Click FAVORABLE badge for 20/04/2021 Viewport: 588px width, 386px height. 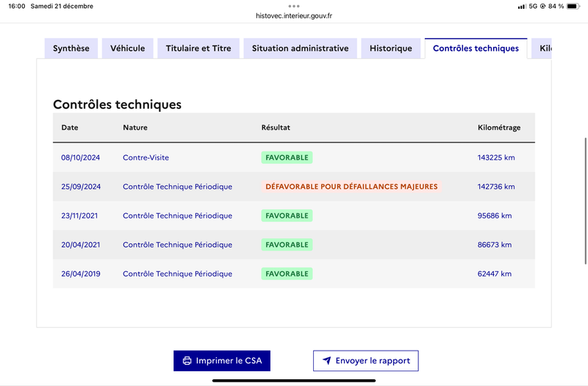click(x=287, y=245)
